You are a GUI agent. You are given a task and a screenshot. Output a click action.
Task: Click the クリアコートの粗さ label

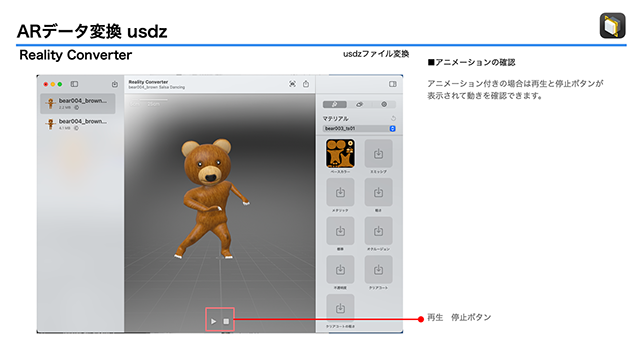[x=340, y=327]
